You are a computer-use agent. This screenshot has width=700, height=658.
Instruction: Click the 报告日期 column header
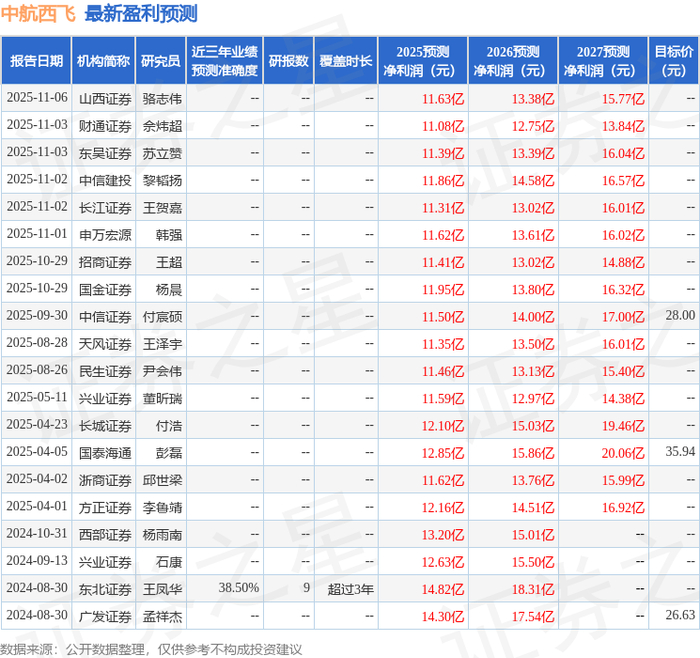coord(36,61)
